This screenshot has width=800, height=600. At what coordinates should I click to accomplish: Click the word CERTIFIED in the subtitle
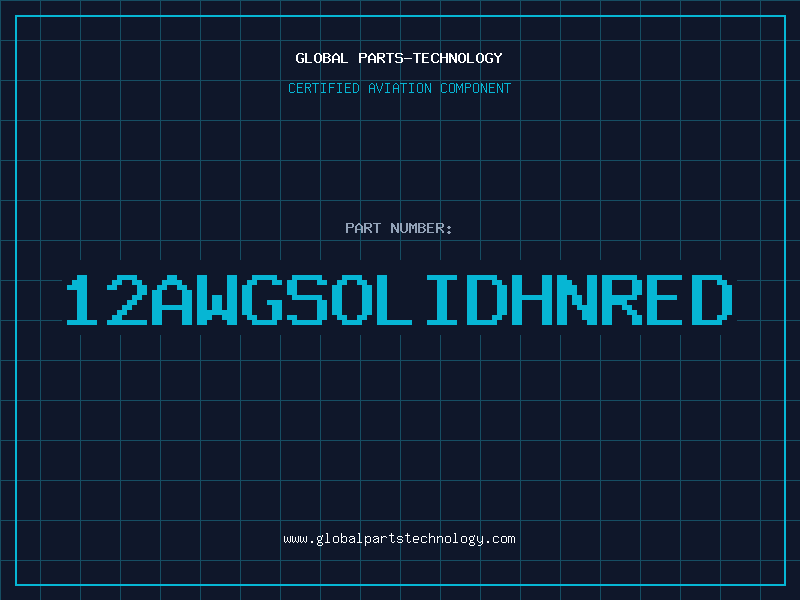324,88
